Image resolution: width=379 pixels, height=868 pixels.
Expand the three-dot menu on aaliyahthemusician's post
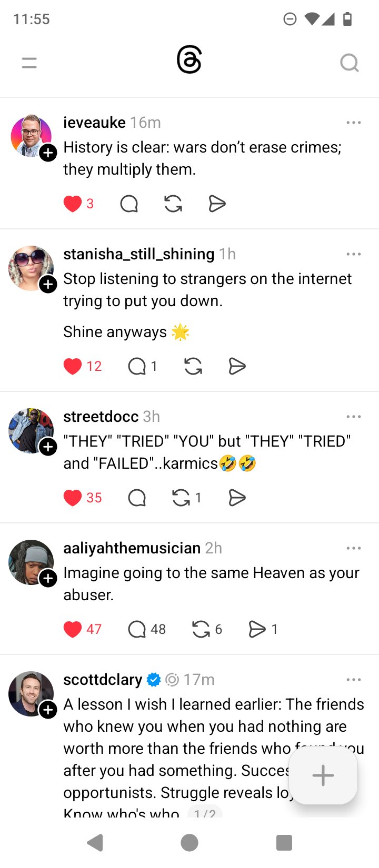(x=354, y=548)
